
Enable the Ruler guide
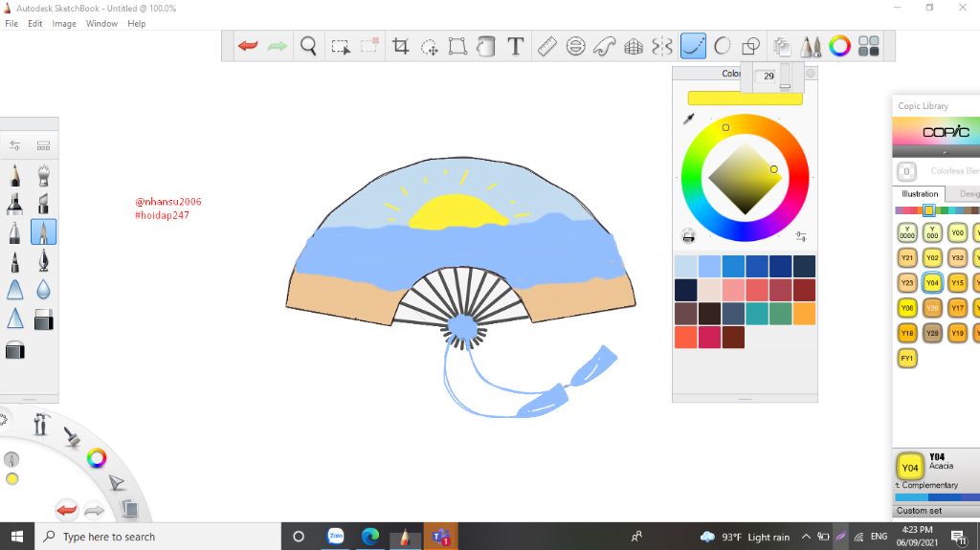[x=546, y=46]
